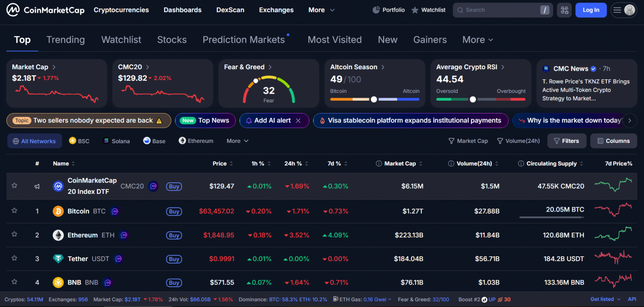Screen dimensions: 644x307
Task: Click the megaphone icon in CMC20 row
Action: click(x=37, y=186)
